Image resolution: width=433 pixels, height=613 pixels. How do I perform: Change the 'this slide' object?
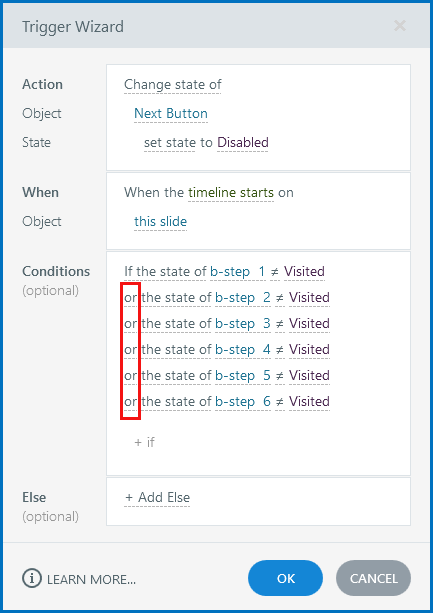[161, 221]
